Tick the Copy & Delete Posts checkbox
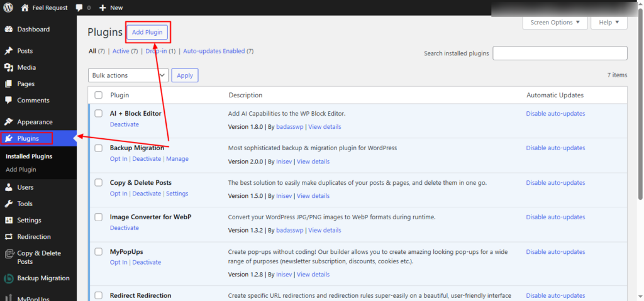 coord(99,182)
